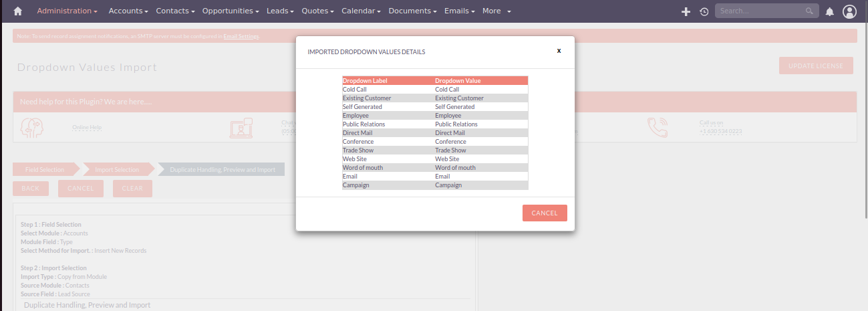Screen dimensions: 868x311
Task: Select the Field Selection wizard step
Action: (44, 170)
